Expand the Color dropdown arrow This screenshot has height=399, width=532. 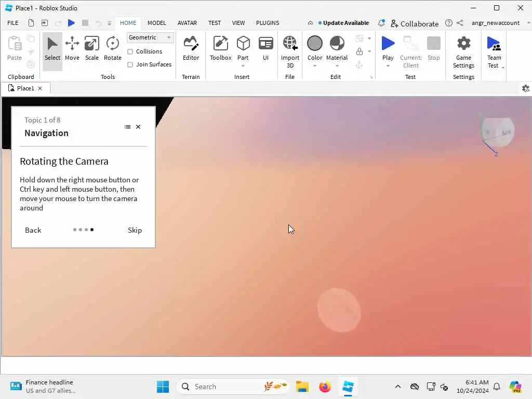point(314,66)
